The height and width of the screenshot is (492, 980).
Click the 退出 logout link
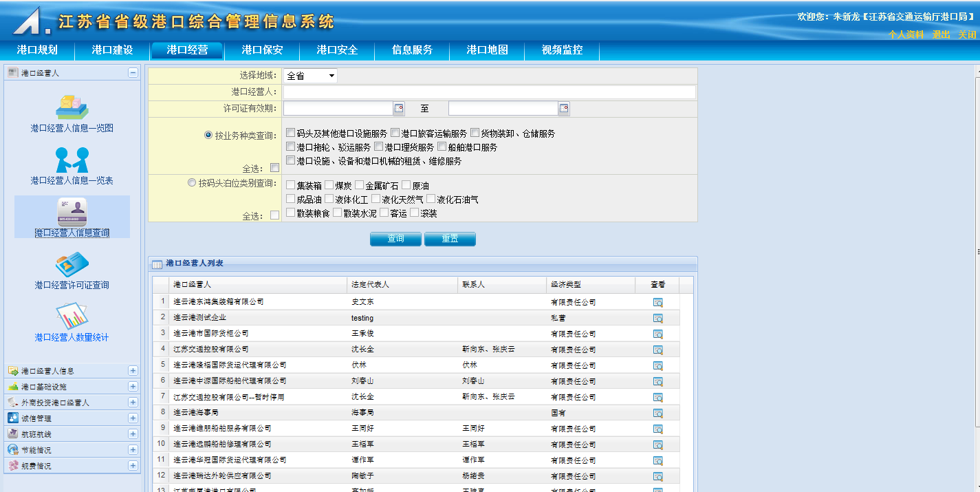click(x=941, y=34)
